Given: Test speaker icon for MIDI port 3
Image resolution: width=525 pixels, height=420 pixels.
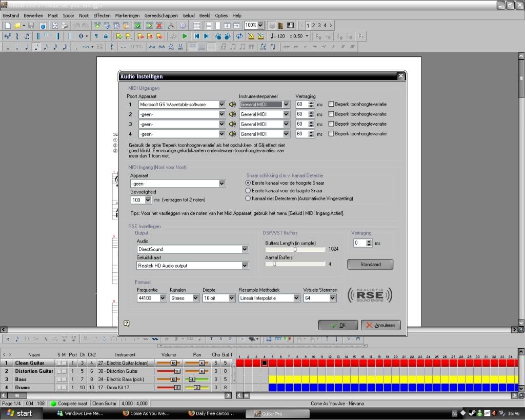Looking at the screenshot, I should (x=232, y=124).
